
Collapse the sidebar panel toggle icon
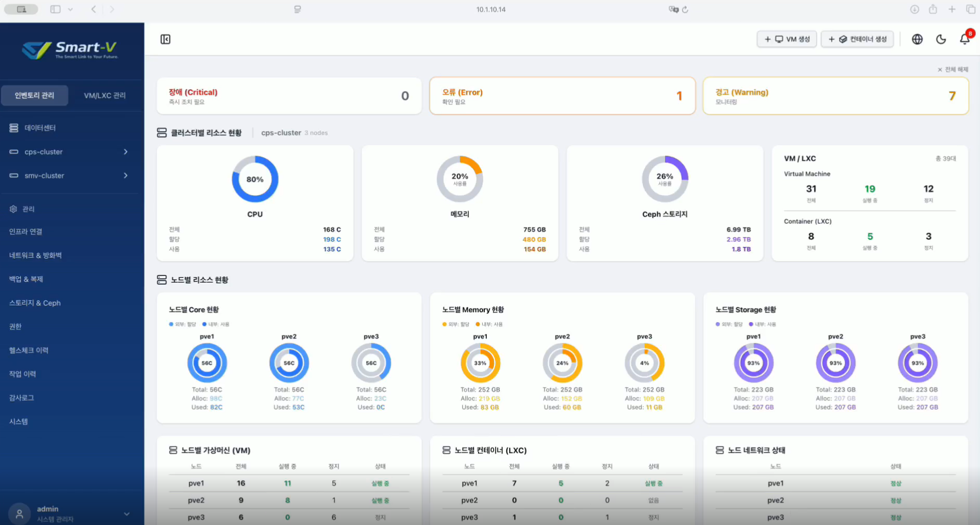165,39
